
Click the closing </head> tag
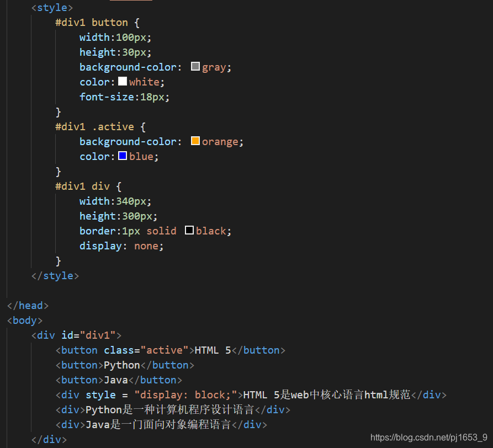[28, 306]
